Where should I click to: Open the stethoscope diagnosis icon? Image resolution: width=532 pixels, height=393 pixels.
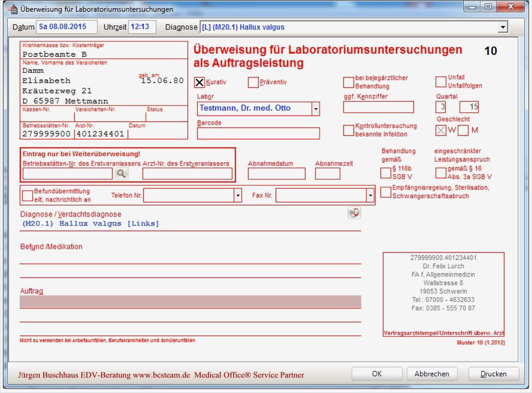coord(354,213)
